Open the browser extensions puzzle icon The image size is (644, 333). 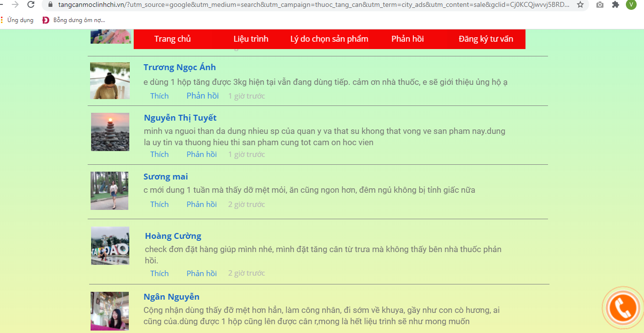[x=616, y=4]
